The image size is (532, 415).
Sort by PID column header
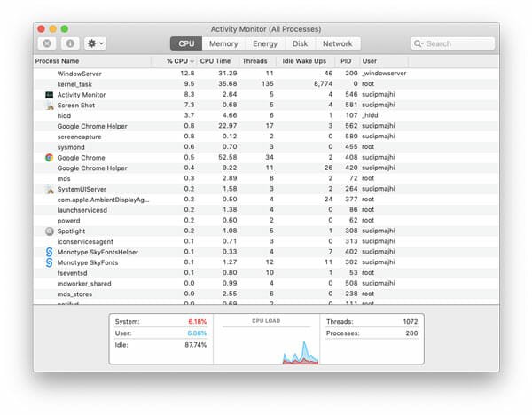pyautogui.click(x=348, y=61)
